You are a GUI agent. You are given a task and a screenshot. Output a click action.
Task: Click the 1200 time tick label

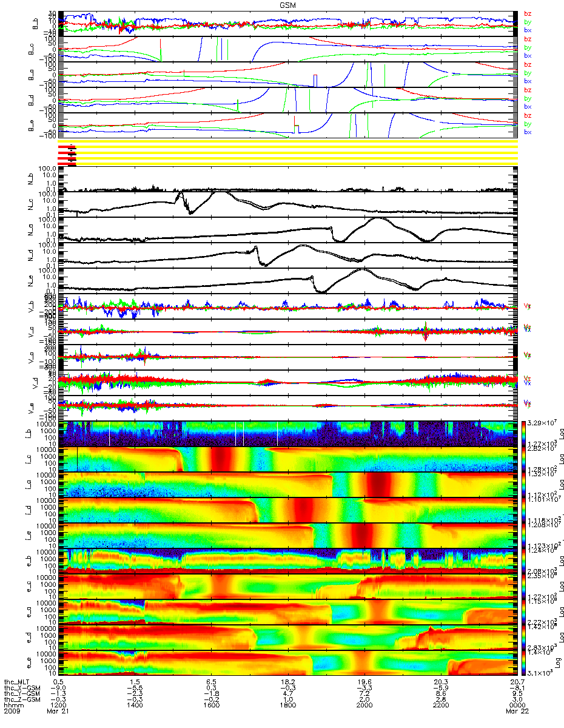click(59, 706)
